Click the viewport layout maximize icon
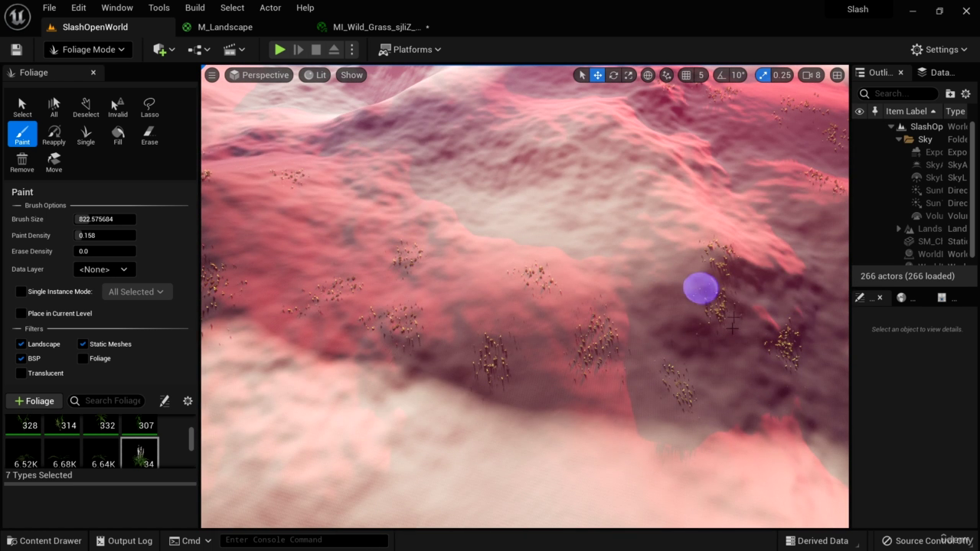This screenshot has height=551, width=980. (x=838, y=75)
